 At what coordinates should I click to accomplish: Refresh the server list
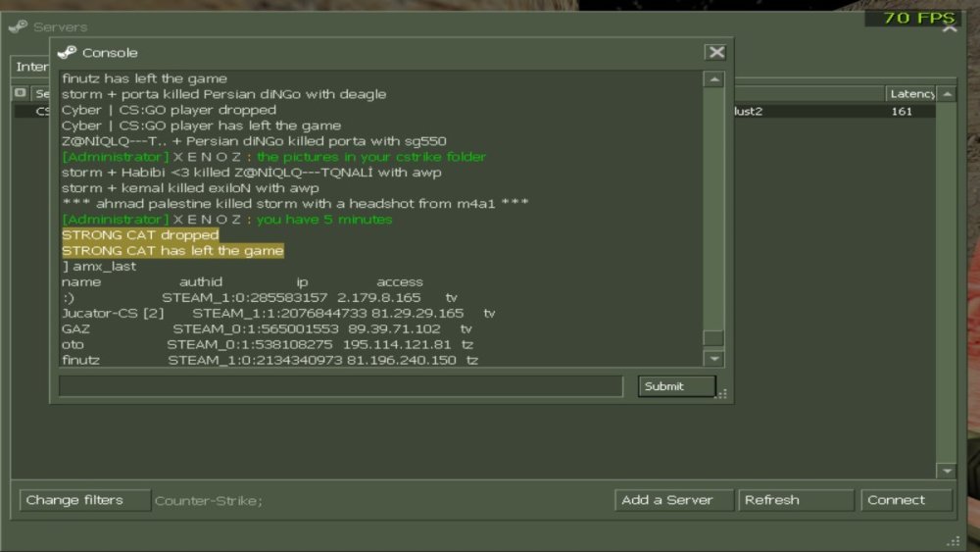click(x=796, y=500)
